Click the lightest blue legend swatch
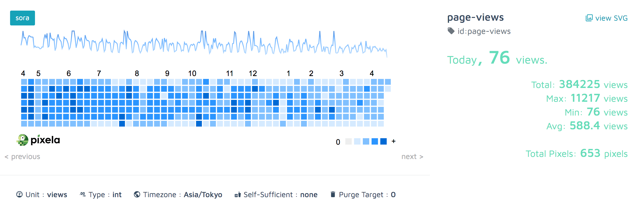The image size is (644, 212). tap(357, 142)
